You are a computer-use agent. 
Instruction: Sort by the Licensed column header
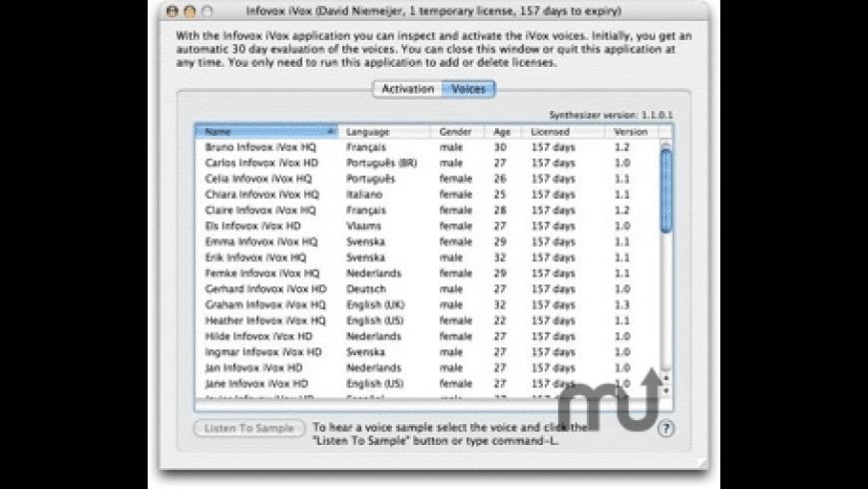point(563,132)
